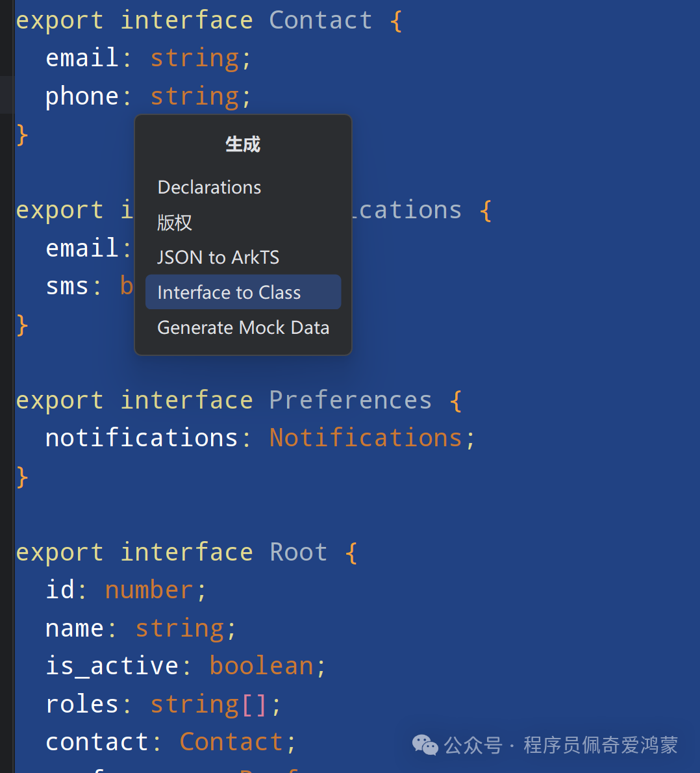The width and height of the screenshot is (700, 773).
Task: Click the notifications property name
Action: [142, 438]
